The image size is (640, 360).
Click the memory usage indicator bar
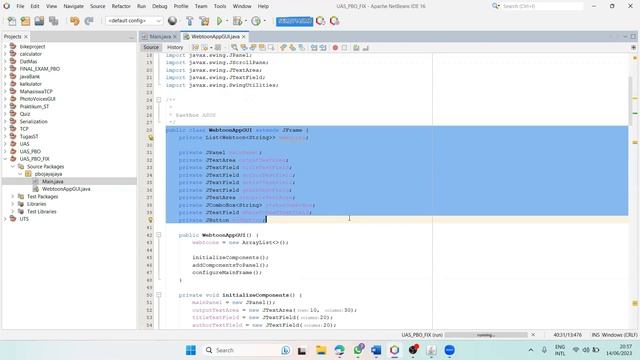click(x=294, y=21)
